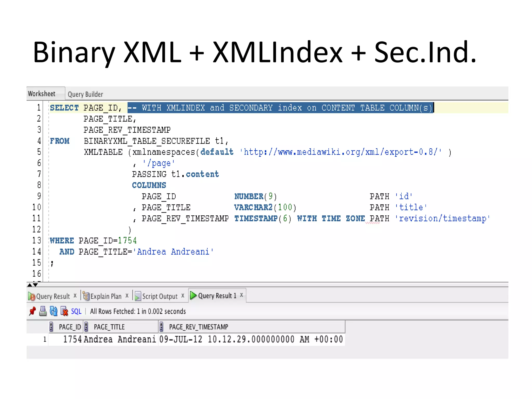532x399 pixels.
Task: Click 'WHERE PAGE_ID=1754' on line 13
Action: point(93,241)
